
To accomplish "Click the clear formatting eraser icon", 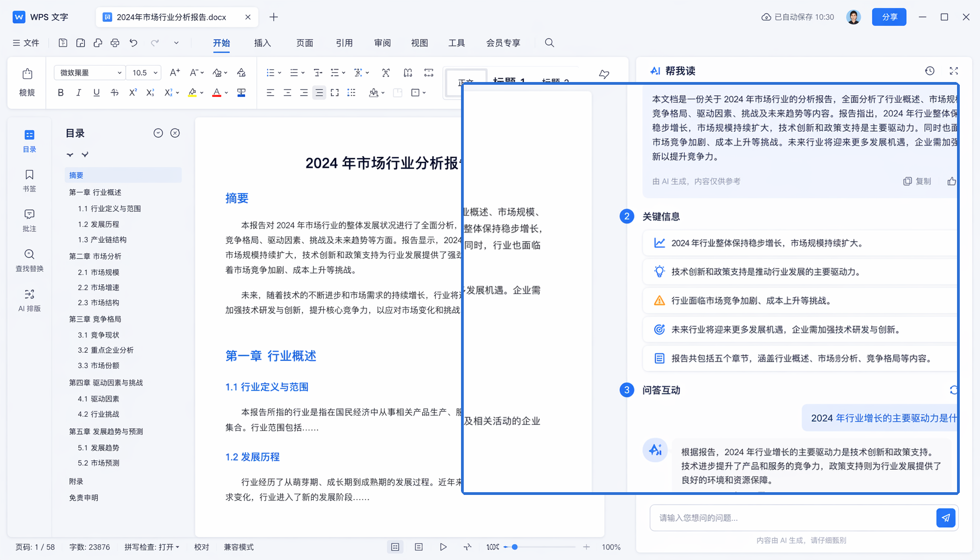I will click(241, 73).
